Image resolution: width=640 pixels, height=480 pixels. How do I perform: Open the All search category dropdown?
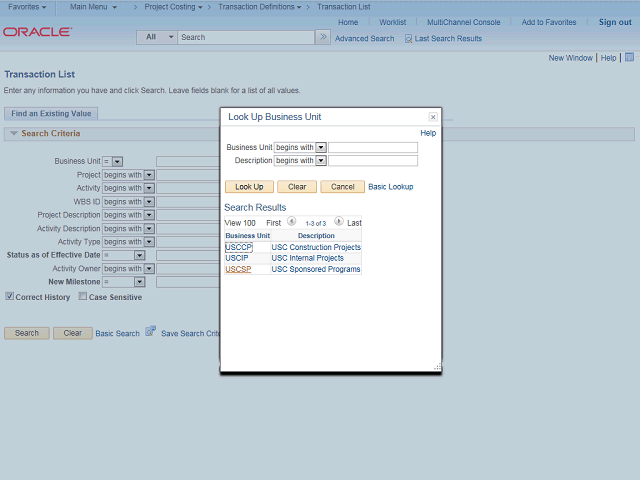[x=157, y=37]
